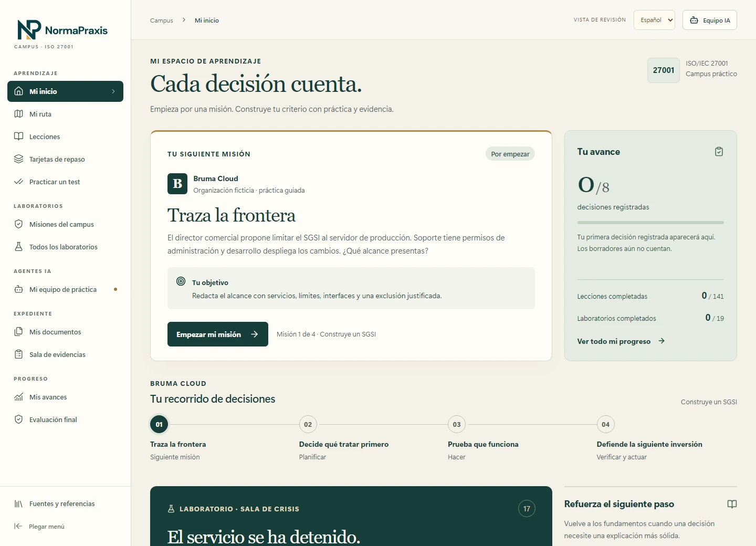756x546 pixels.
Task: Click the 27001 badge in the header
Action: pyautogui.click(x=664, y=70)
